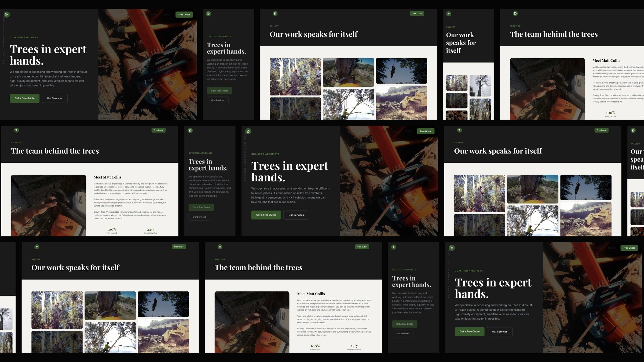Click Free Quote in middle-row desktop hero header
644x362 pixels.
point(426,131)
